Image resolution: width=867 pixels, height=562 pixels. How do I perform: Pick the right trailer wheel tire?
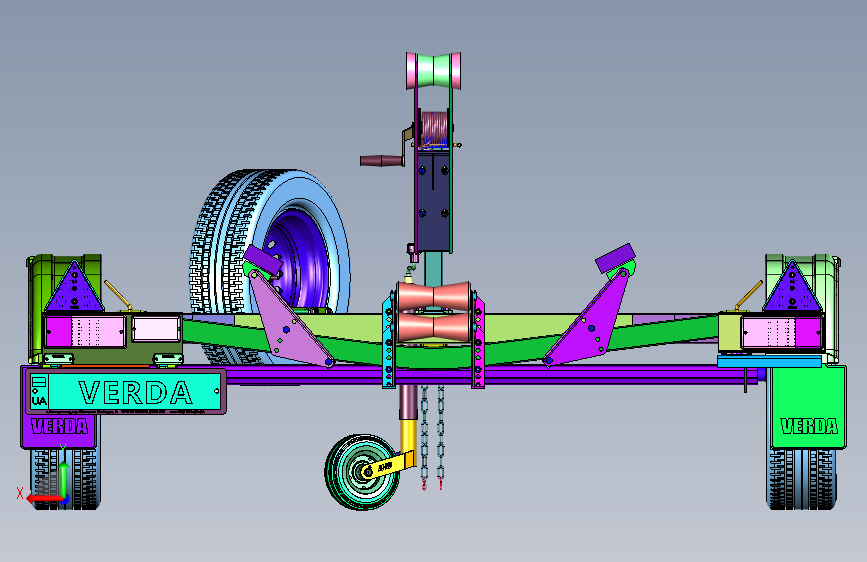[x=802, y=479]
